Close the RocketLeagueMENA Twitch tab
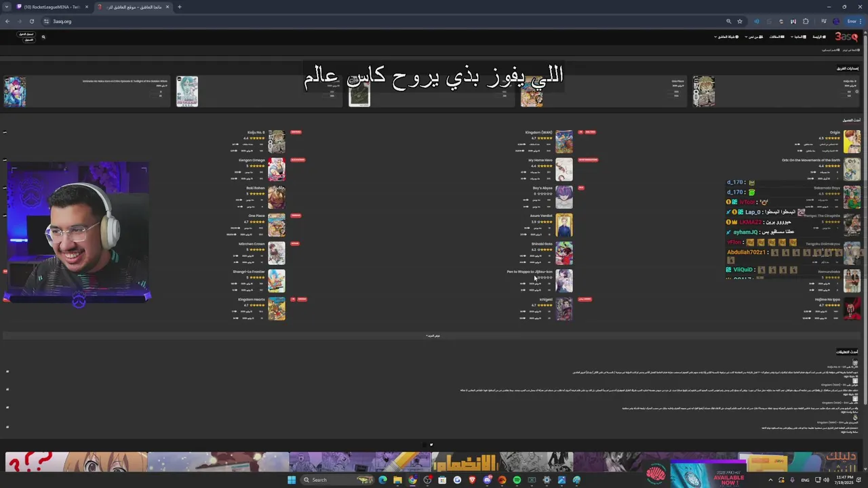Screen dimensions: 868x488 tap(86, 7)
